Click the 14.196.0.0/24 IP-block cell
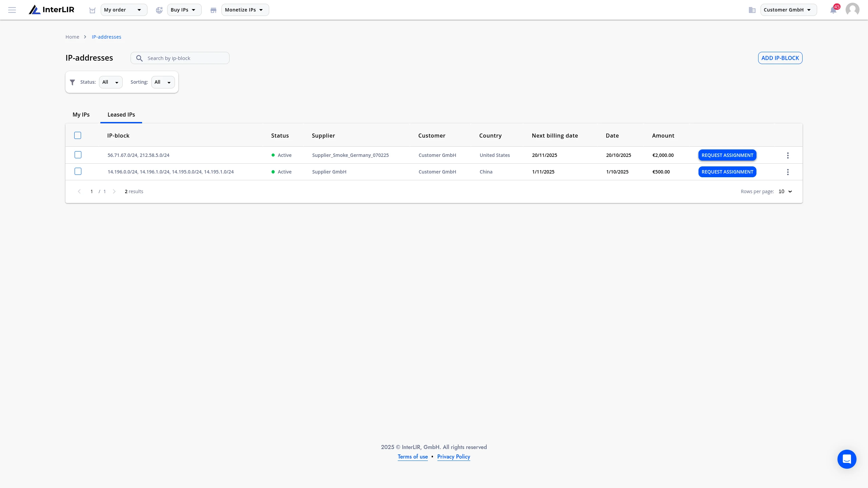 pyautogui.click(x=171, y=172)
